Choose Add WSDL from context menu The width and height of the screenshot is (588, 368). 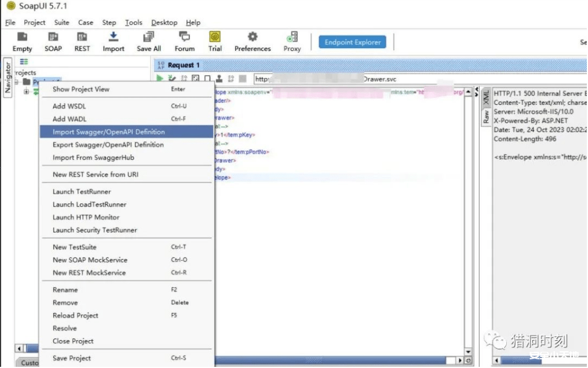pos(69,106)
